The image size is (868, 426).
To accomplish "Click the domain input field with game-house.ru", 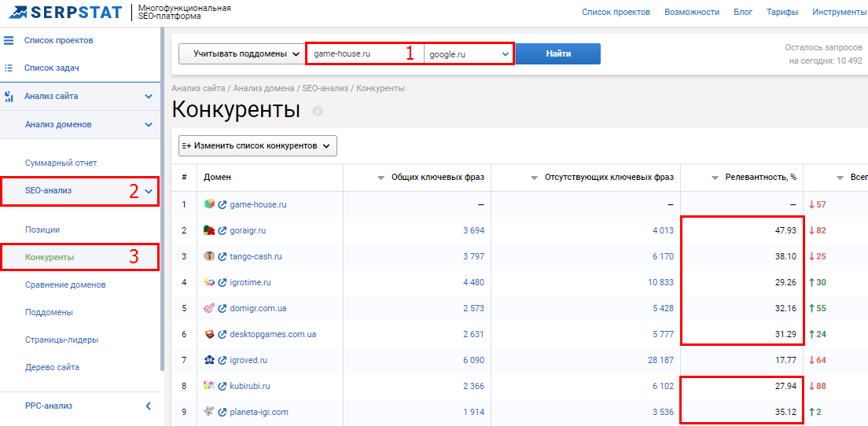I will 366,54.
